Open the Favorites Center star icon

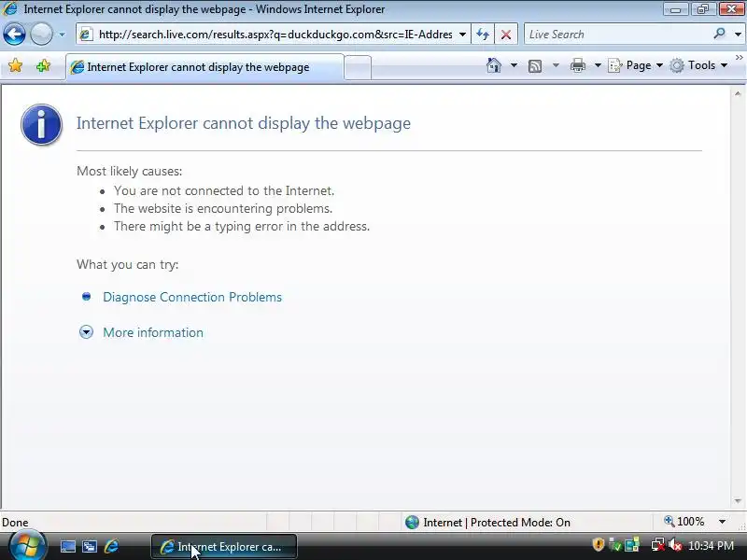click(x=15, y=65)
